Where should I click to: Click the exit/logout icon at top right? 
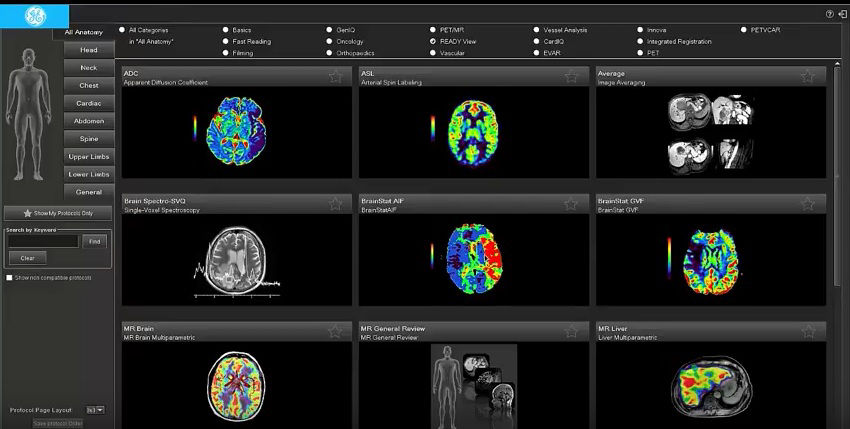click(841, 15)
